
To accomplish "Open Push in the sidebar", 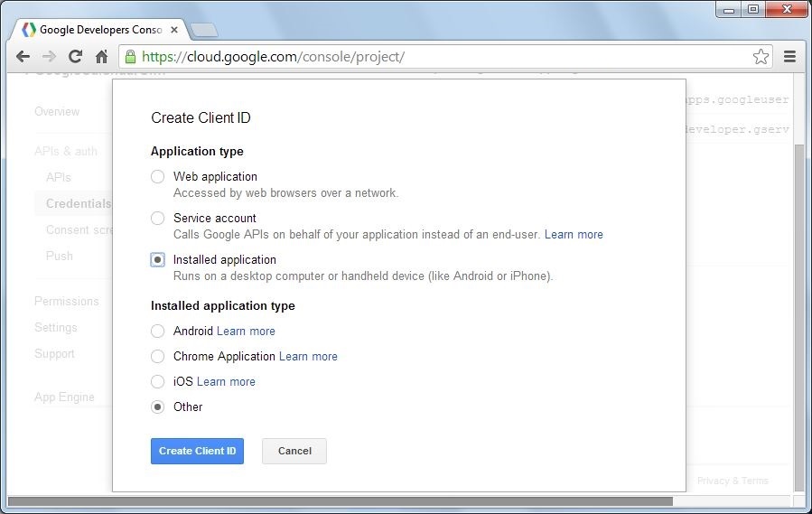I will pos(60,256).
